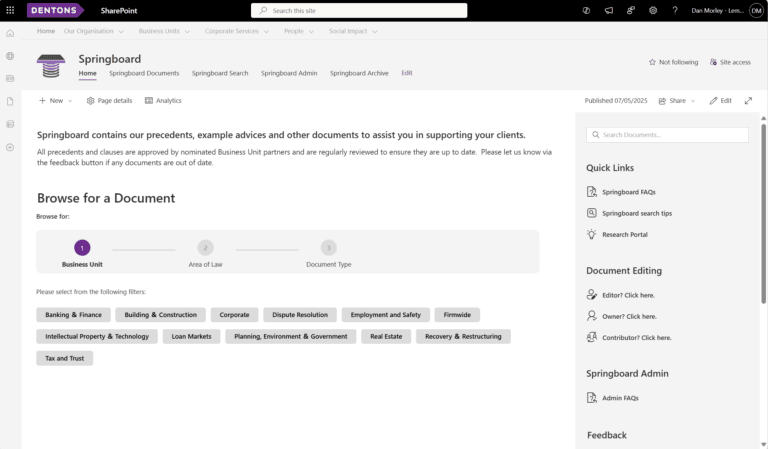768x449 pixels.
Task: Open the megaphone announcements icon
Action: point(608,10)
